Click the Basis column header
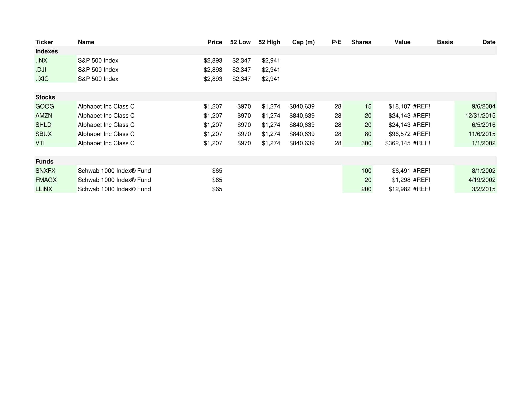 [444, 42]
